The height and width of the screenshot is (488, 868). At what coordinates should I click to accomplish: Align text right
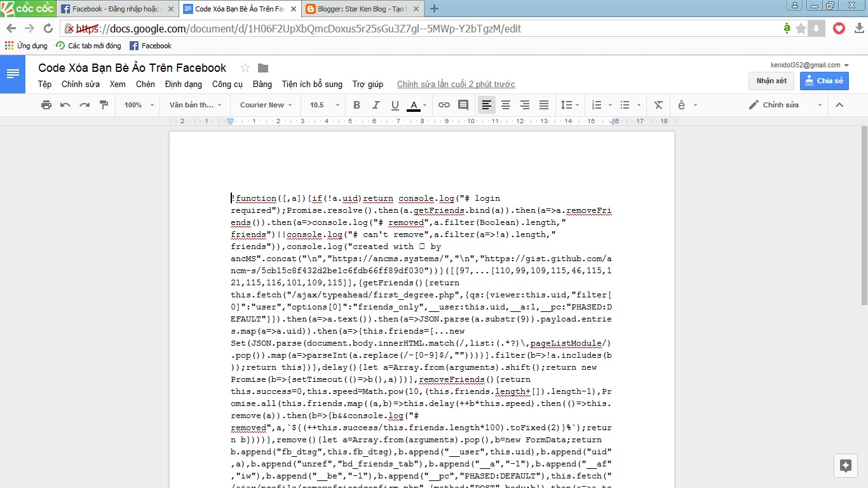coord(525,105)
